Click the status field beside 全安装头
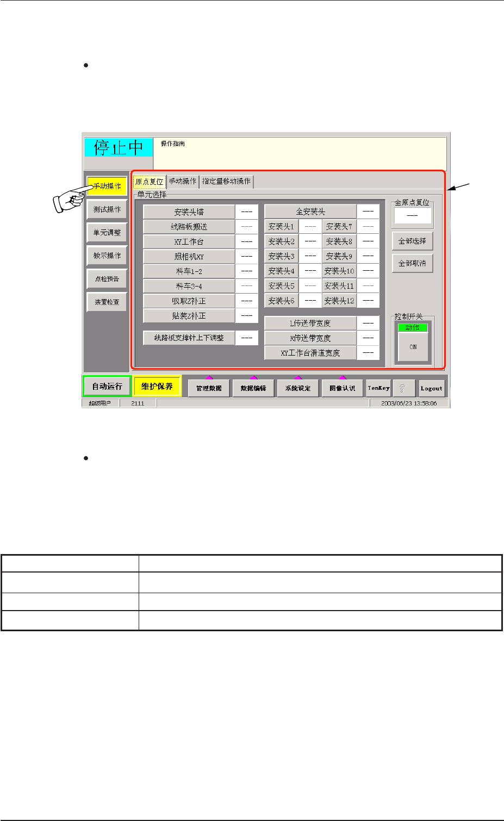This screenshot has height=821, width=504. click(368, 212)
